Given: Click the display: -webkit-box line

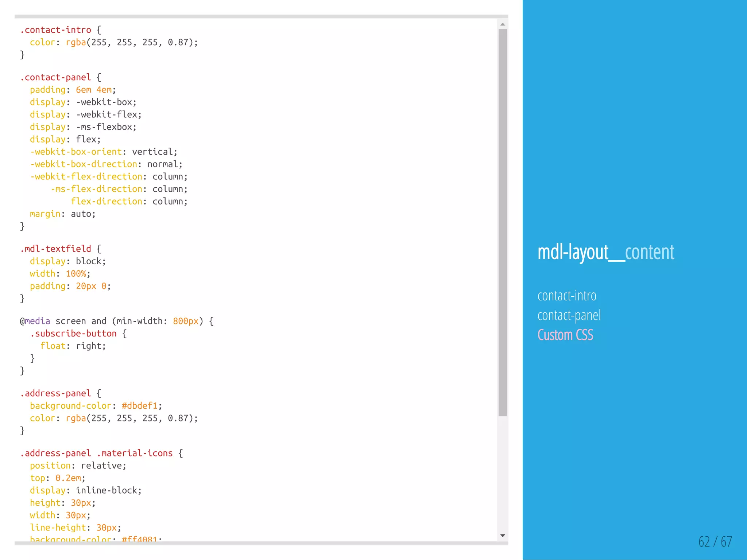Looking at the screenshot, I should (x=83, y=102).
